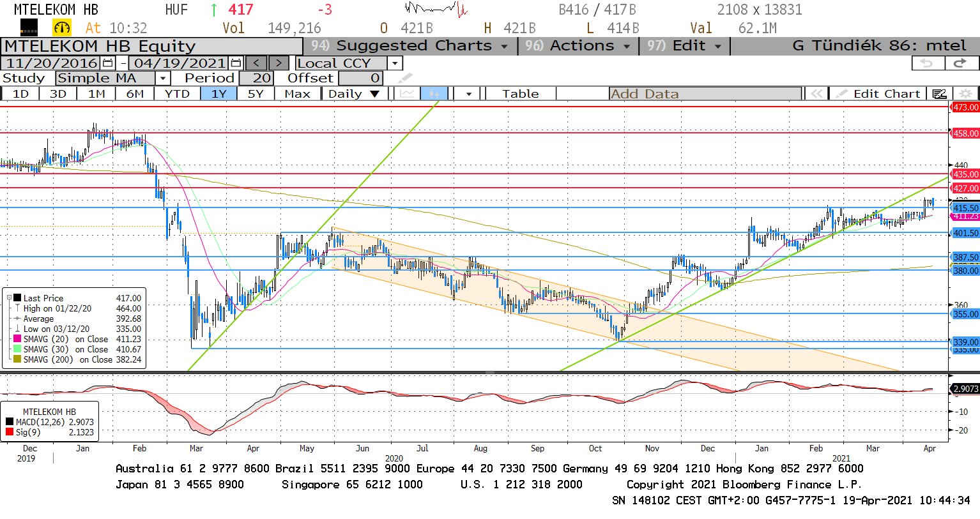The image size is (980, 519).
Task: Click the 427.00 red price level label
Action: (965, 188)
